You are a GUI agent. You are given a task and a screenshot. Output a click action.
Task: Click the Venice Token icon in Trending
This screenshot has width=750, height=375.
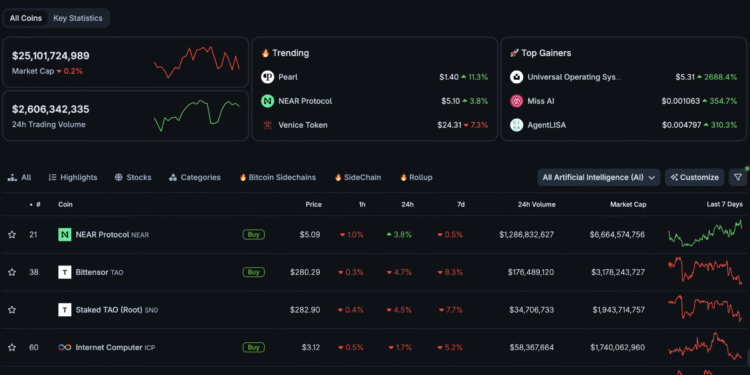point(267,125)
